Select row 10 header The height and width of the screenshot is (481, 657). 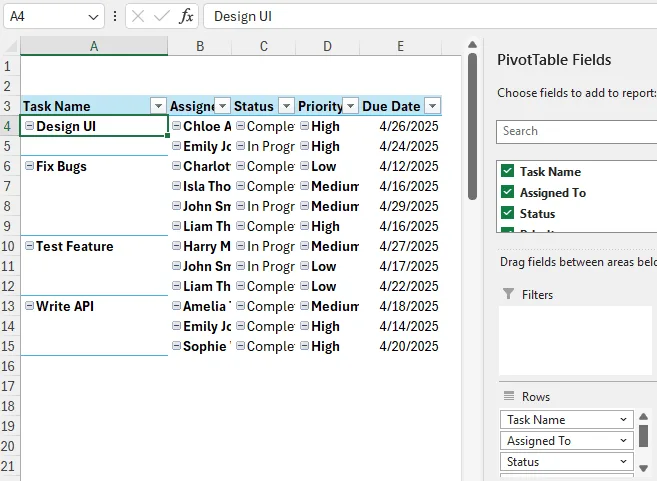9,246
